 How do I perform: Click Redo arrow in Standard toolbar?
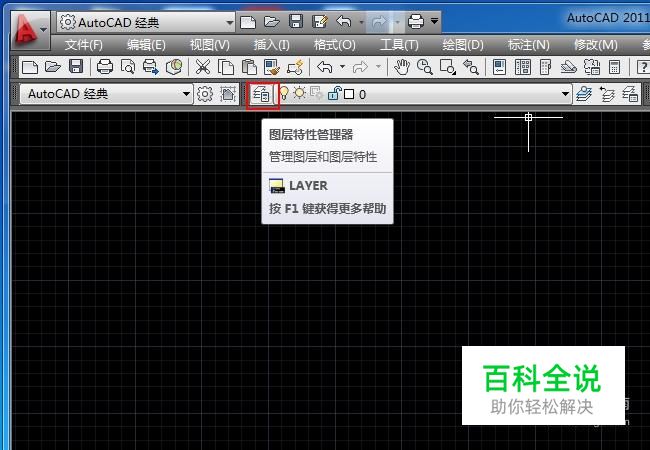pyautogui.click(x=360, y=67)
